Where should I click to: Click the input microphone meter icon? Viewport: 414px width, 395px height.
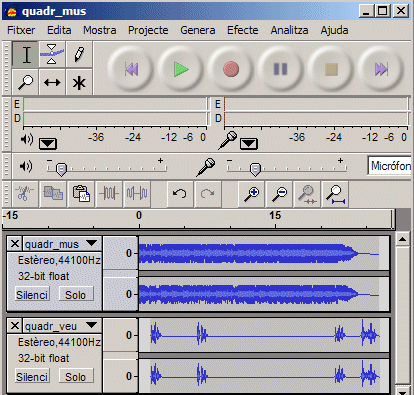[228, 140]
